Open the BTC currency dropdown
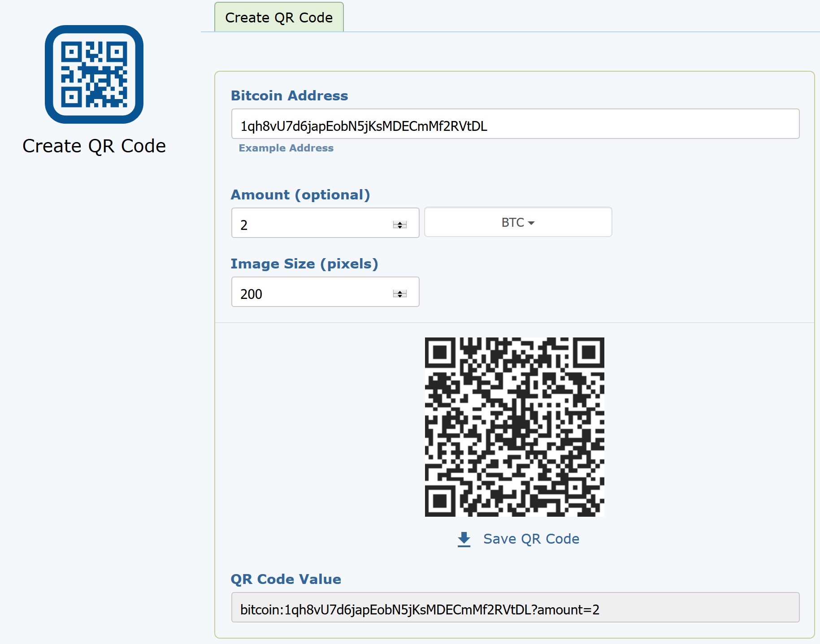Image resolution: width=820 pixels, height=644 pixels. [518, 222]
